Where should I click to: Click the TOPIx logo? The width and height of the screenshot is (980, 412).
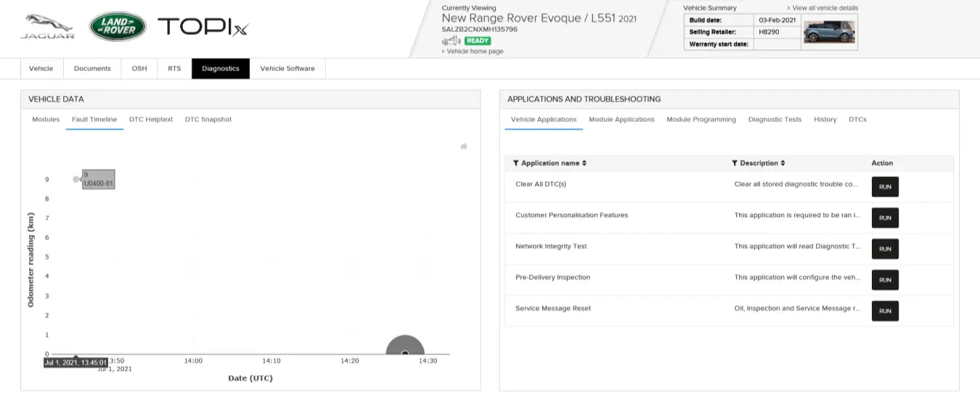(x=203, y=28)
